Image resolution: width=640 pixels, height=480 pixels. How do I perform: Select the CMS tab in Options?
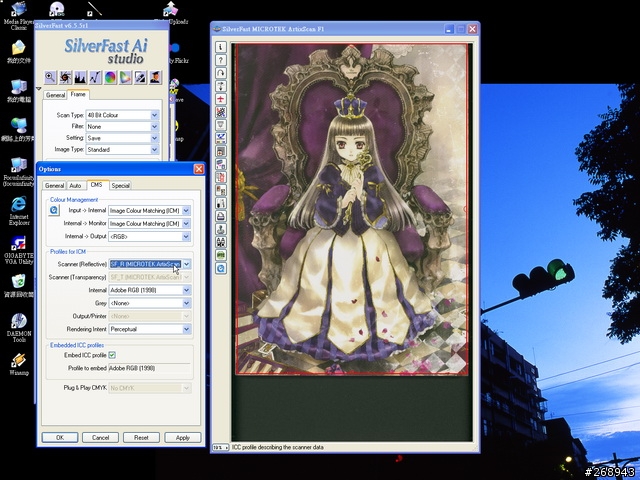[x=97, y=185]
